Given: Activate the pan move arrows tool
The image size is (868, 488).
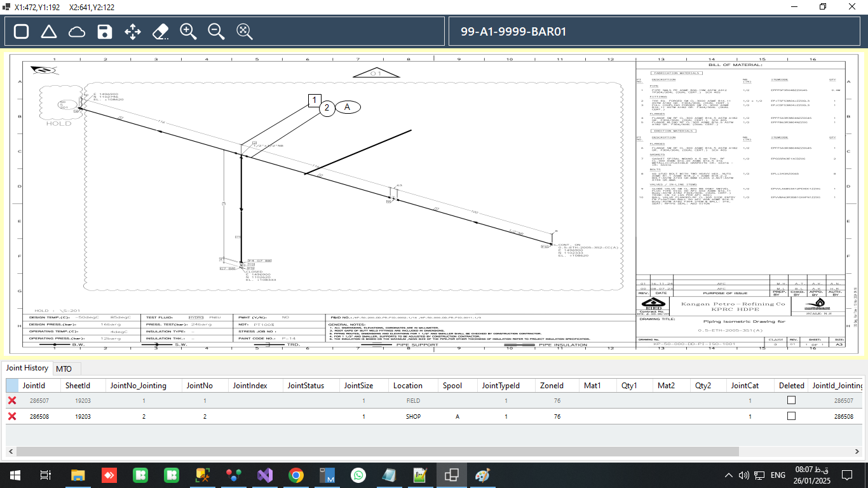Looking at the screenshot, I should 132,31.
